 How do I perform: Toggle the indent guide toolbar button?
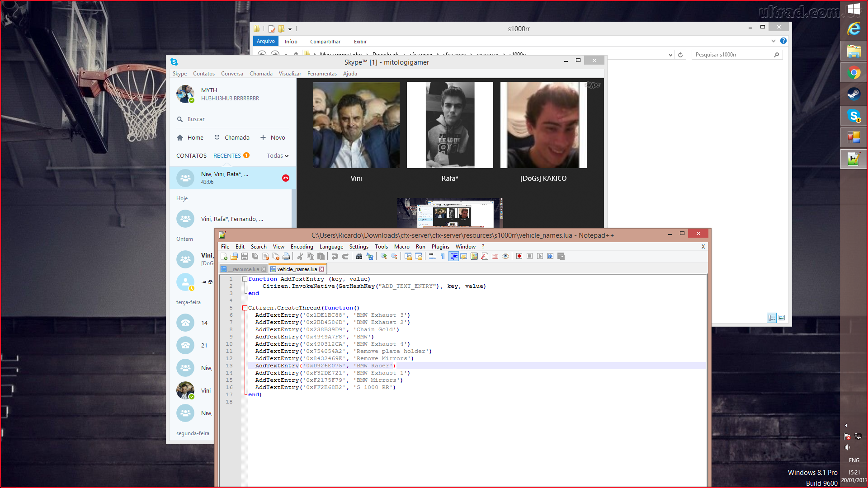click(453, 256)
